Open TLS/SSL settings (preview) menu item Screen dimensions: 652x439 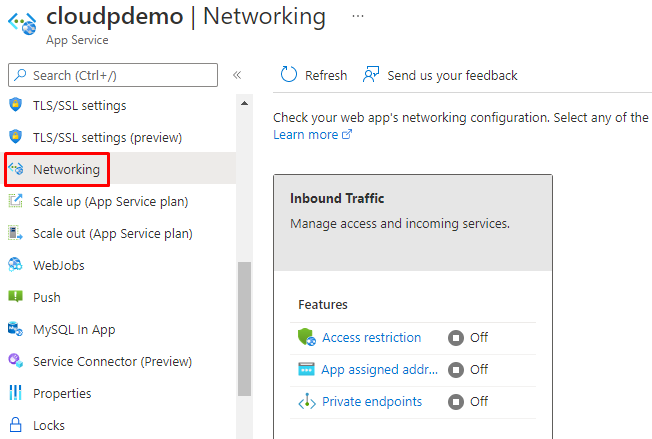point(107,137)
